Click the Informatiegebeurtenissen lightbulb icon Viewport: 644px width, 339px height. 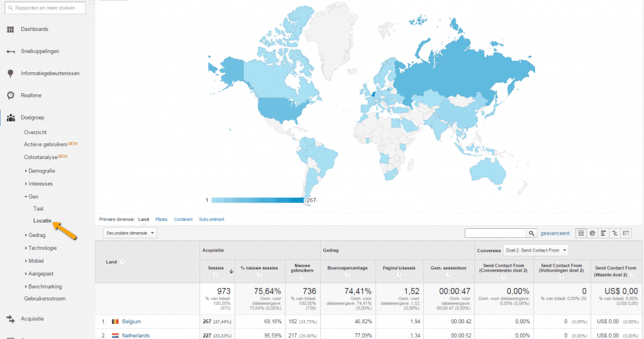(x=11, y=74)
